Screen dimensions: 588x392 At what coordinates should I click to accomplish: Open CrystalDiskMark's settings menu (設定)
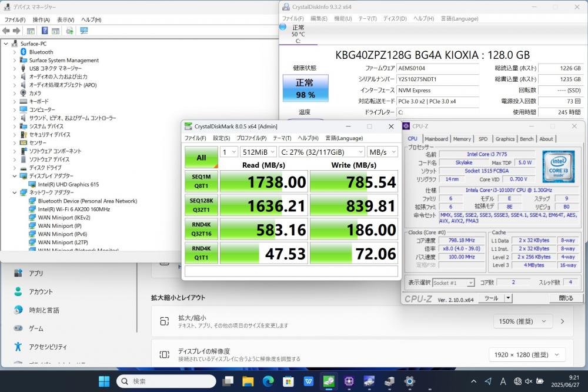222,138
